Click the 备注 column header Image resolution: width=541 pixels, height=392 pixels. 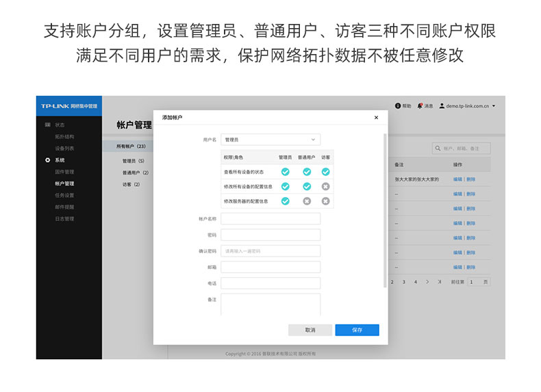pos(399,165)
